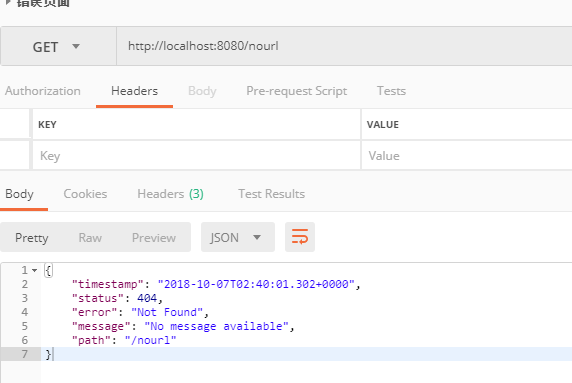
Task: Expand the collapsed request title triangle
Action: click(8, 3)
